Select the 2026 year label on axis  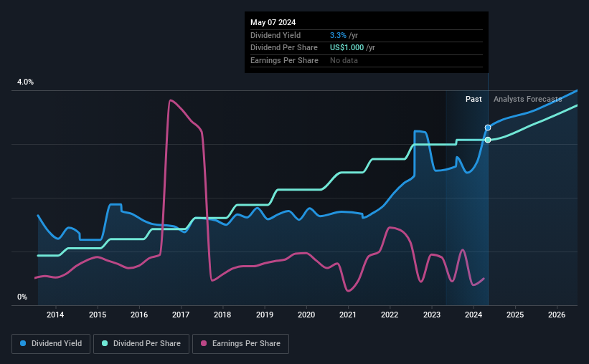(557, 315)
